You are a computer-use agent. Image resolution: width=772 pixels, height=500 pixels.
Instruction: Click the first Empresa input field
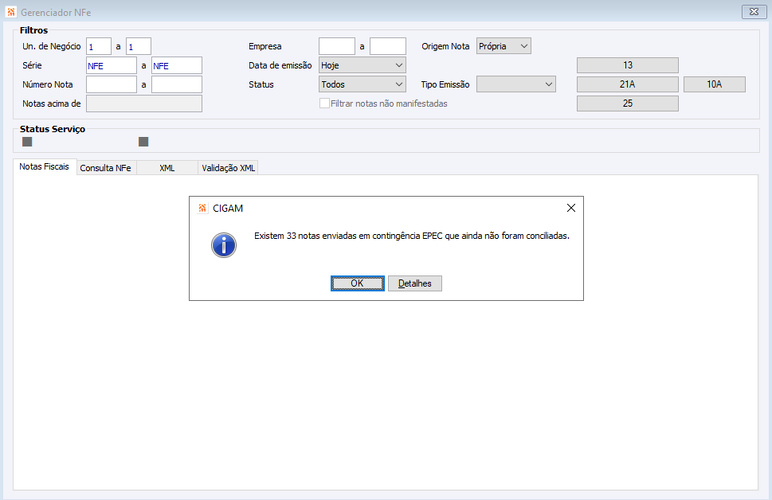[x=337, y=46]
